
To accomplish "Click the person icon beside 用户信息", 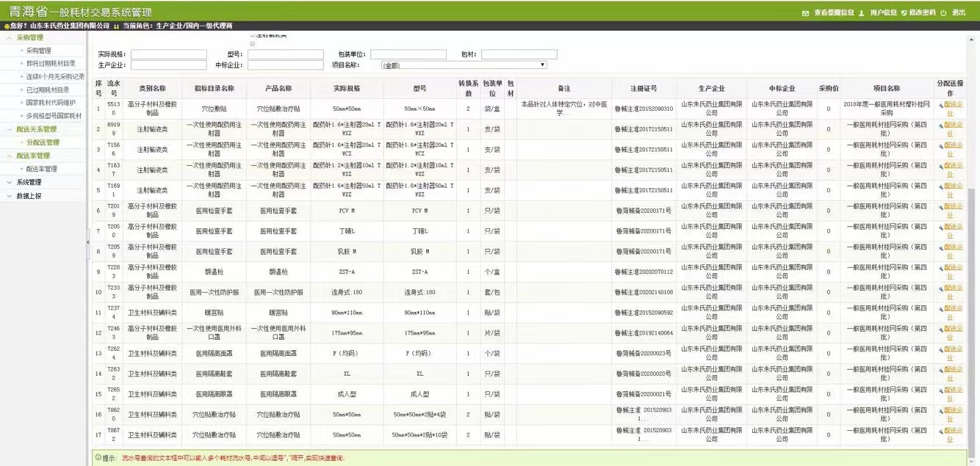I will (861, 12).
